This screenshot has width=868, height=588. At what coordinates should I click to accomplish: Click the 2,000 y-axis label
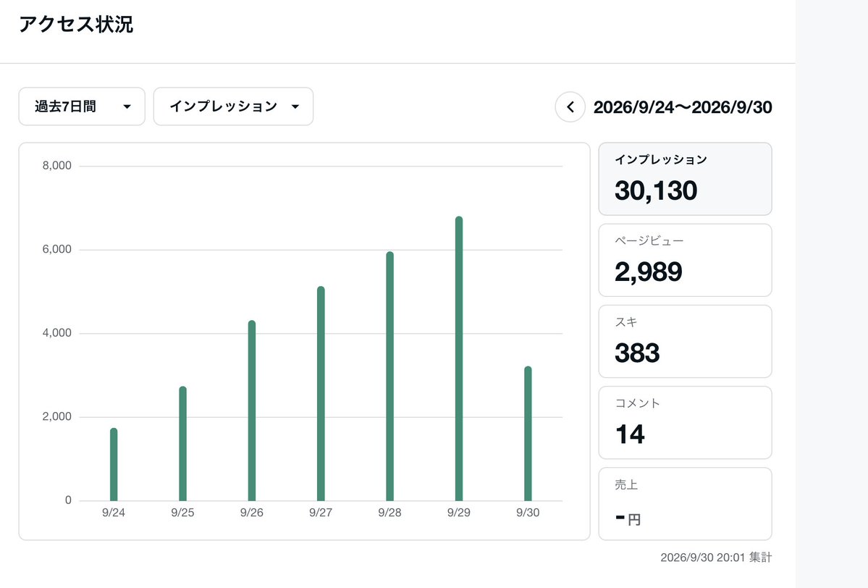click(x=57, y=416)
